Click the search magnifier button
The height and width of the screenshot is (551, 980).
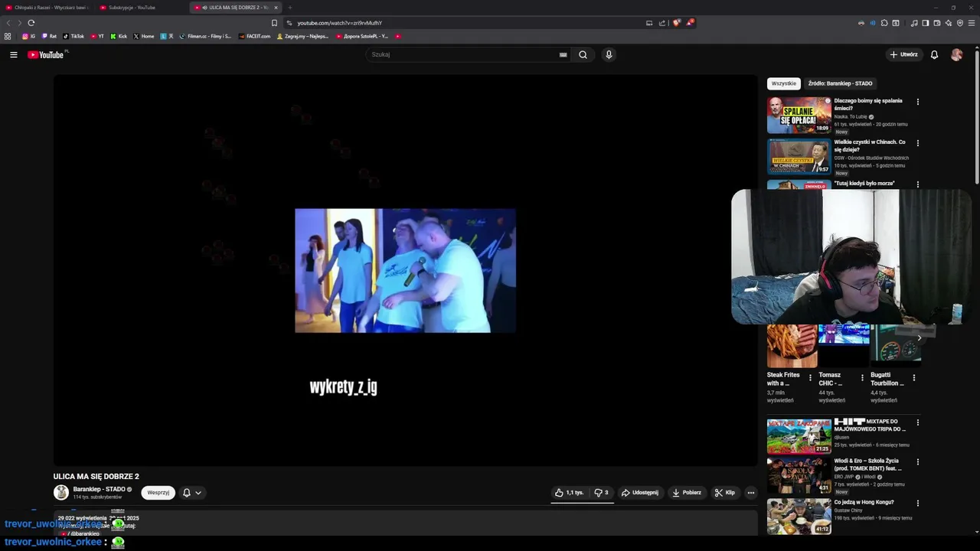(x=583, y=54)
